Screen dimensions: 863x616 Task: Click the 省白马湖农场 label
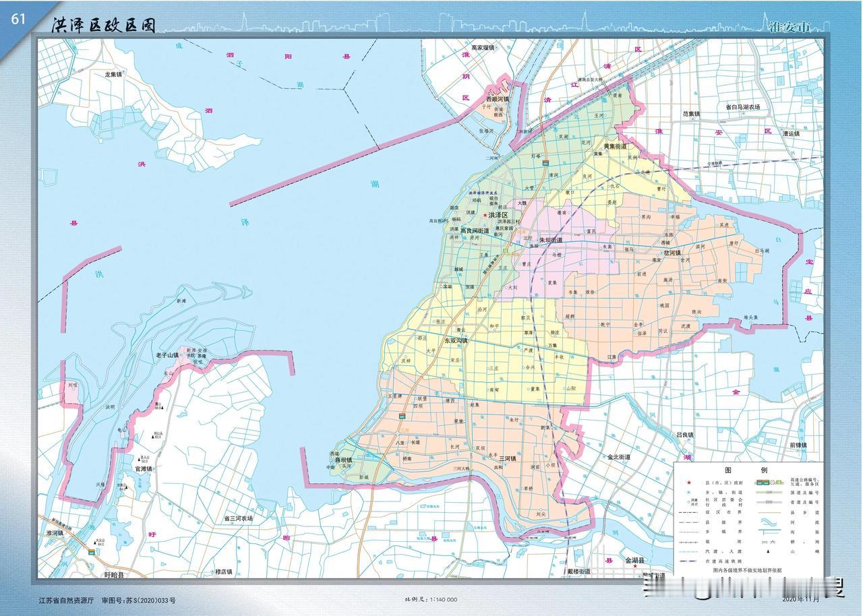tap(742, 107)
